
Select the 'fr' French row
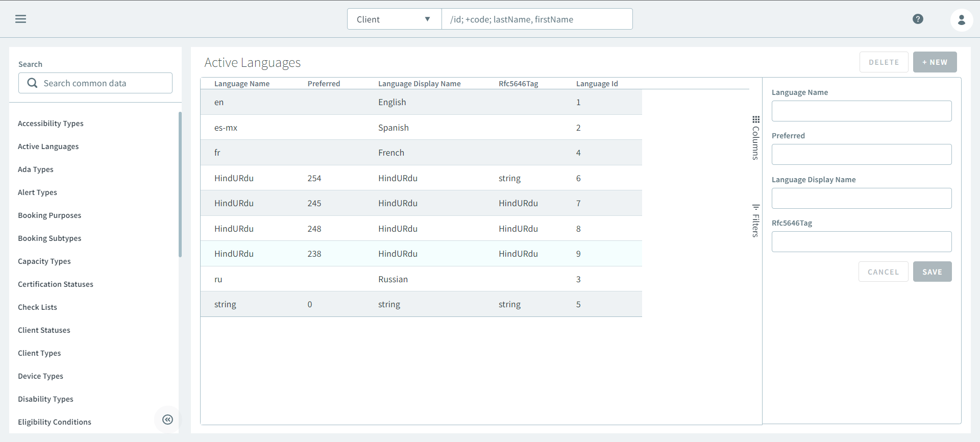click(x=421, y=153)
